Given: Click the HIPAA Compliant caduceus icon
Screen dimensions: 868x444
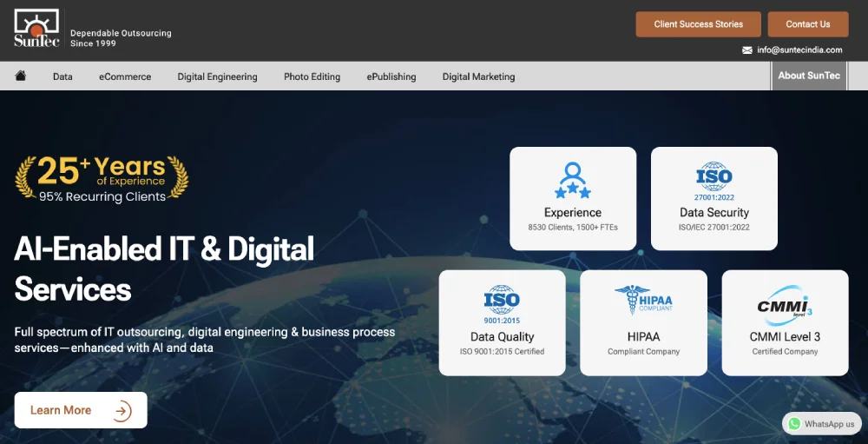Looking at the screenshot, I should point(643,300).
